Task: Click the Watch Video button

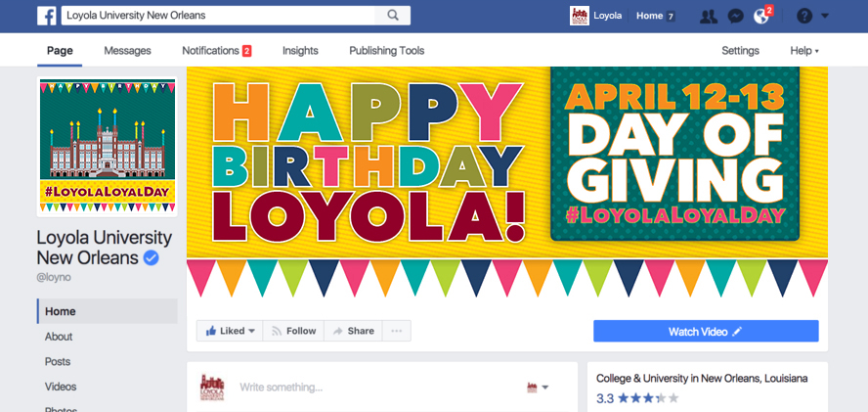Action: 706,332
